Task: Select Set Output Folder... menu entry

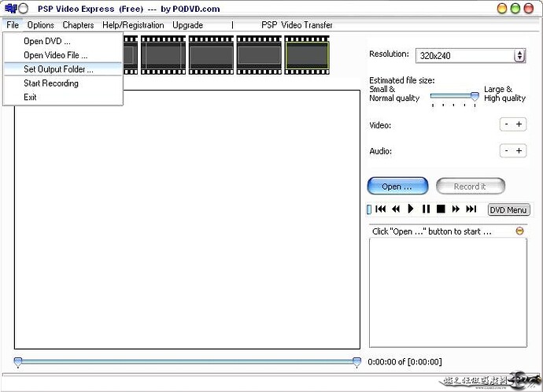Action: 63,69
